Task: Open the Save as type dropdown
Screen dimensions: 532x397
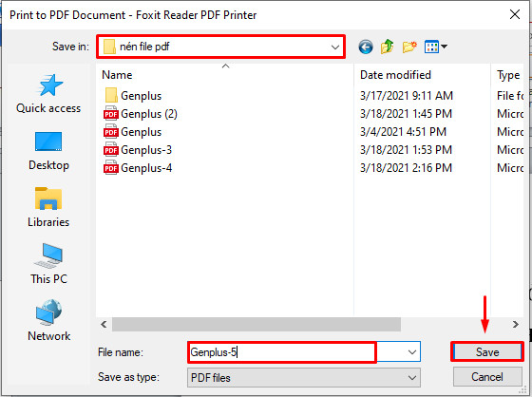Action: click(304, 377)
